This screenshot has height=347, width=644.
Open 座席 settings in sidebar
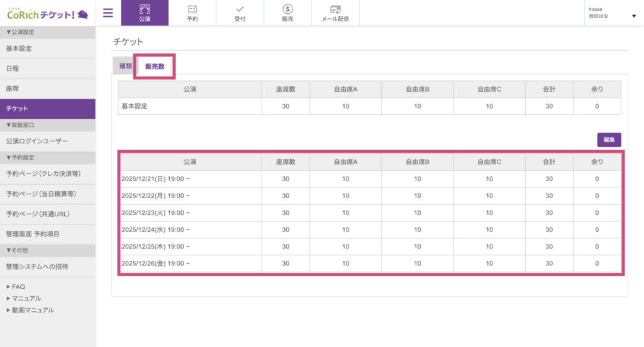click(13, 89)
